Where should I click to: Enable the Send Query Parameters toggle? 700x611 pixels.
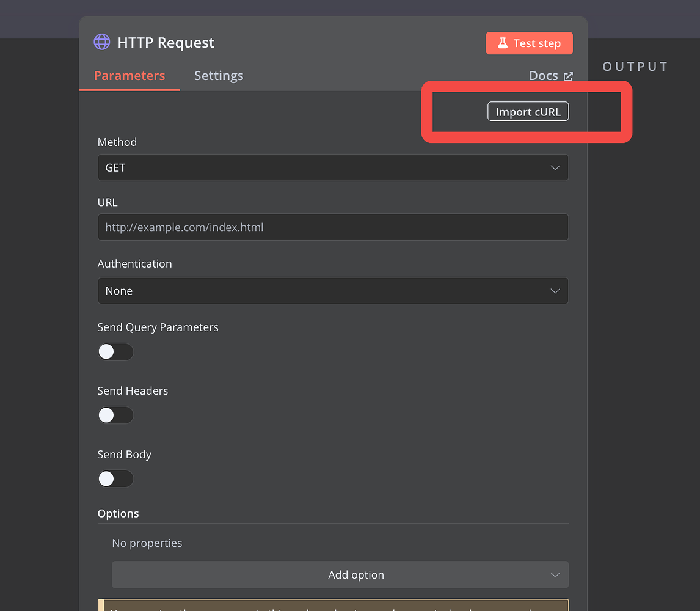click(x=115, y=352)
